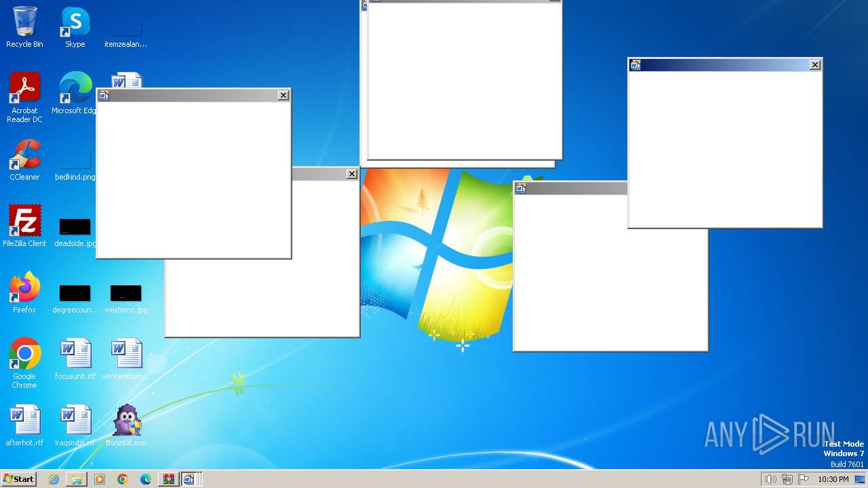This screenshot has height=488, width=868.
Task: Select the wroteretur... Word document
Action: pyautogui.click(x=126, y=359)
